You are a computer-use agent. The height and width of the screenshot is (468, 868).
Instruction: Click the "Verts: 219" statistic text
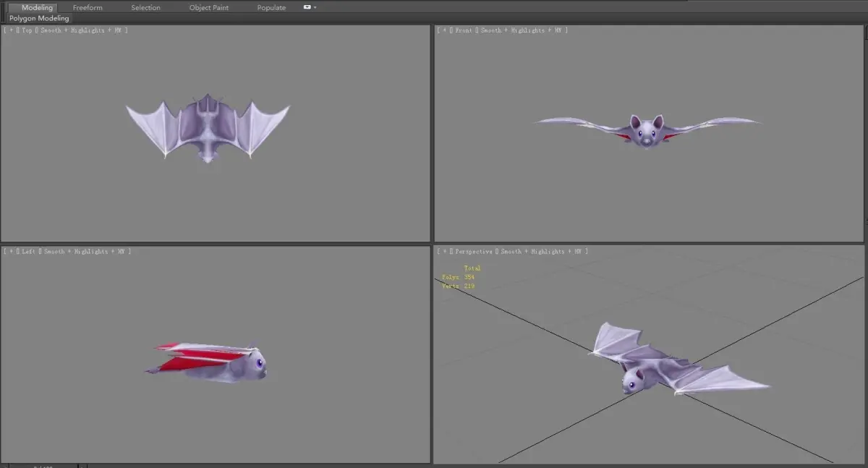(x=458, y=286)
